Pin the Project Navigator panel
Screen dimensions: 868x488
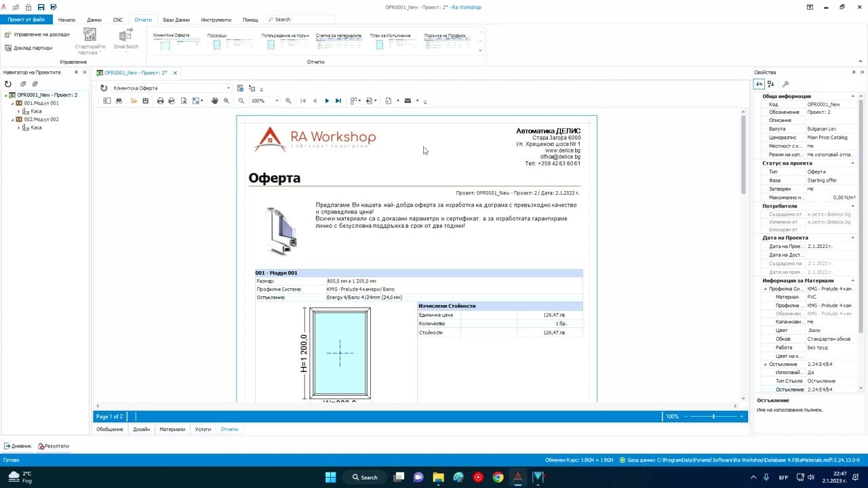(x=76, y=72)
